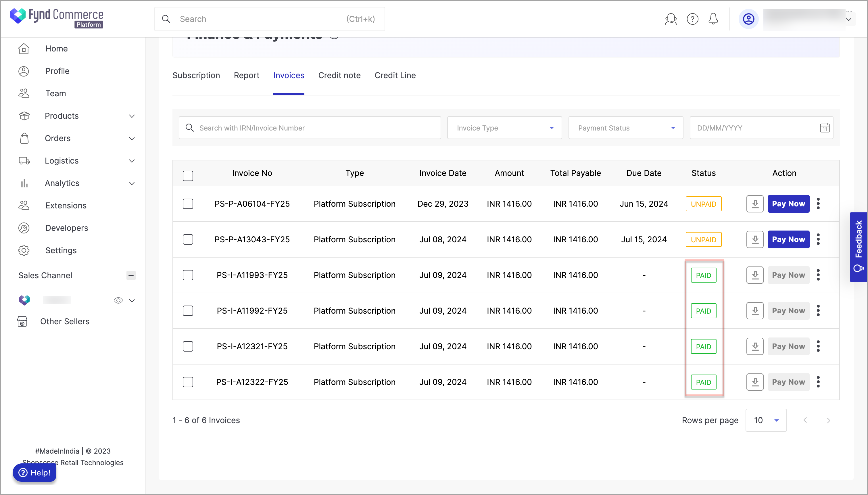Click the Fynd Commerce Platform logo
The height and width of the screenshot is (495, 868).
[57, 18]
